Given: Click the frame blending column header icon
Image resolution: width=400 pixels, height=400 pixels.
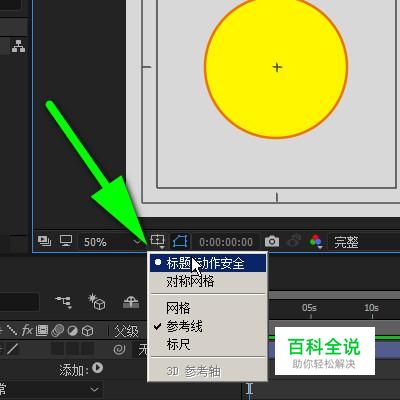Looking at the screenshot, I should tap(42, 331).
